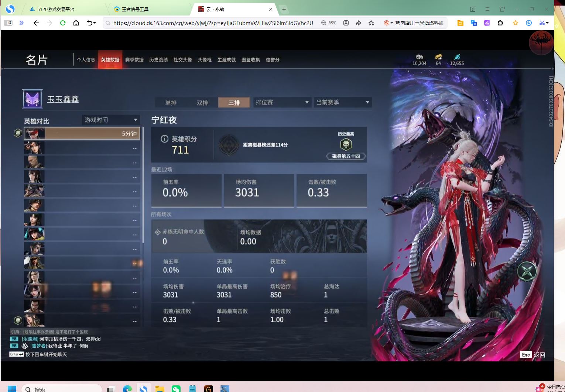
Task: Click the info icon beside 英雄积分
Action: coord(165,139)
